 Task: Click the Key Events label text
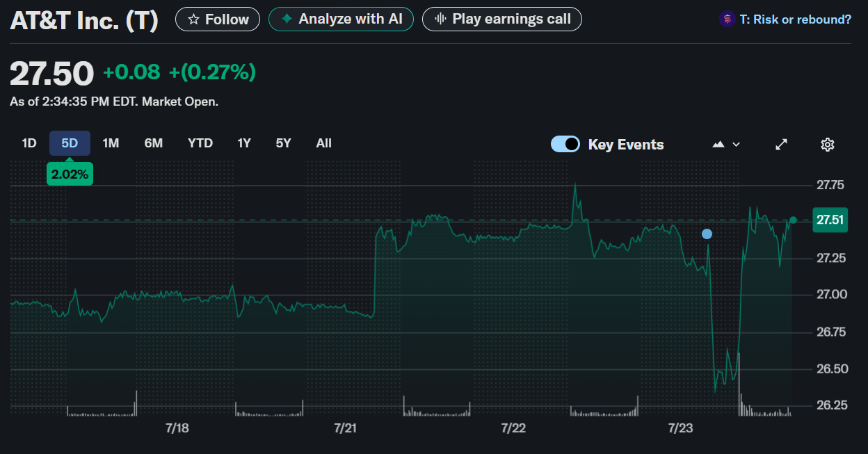626,145
